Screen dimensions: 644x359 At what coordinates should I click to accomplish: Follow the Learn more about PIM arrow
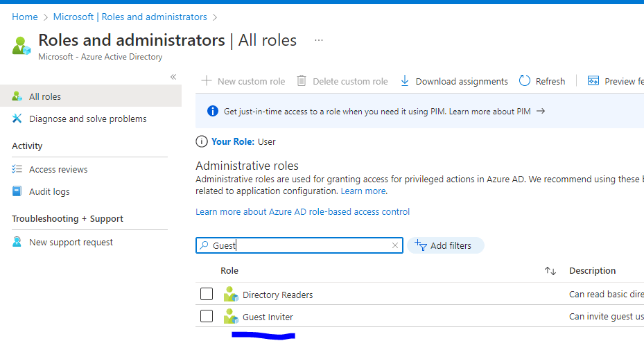541,111
